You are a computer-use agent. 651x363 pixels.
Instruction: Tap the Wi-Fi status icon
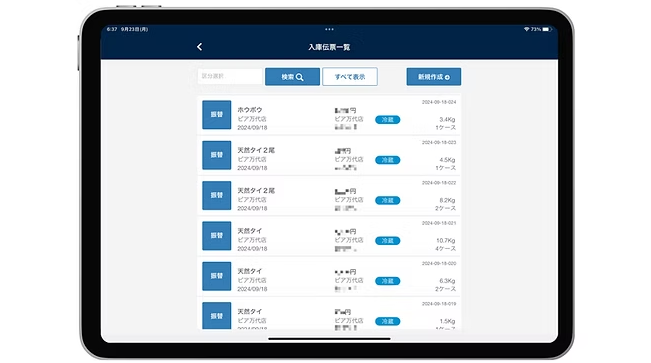click(x=526, y=29)
